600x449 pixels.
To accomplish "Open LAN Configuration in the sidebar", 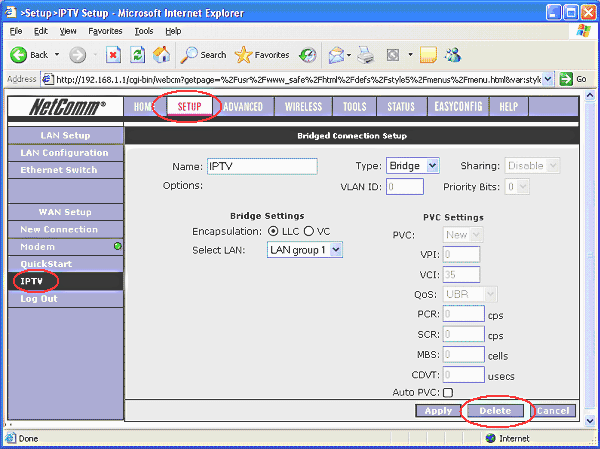I will point(65,153).
